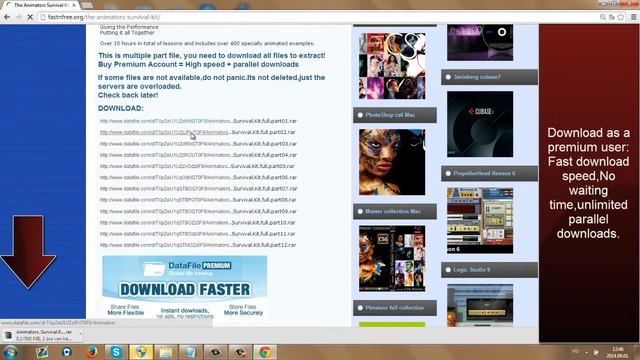Open Firefox from the taskbar
This screenshot has height=360, width=640.
[x=91, y=352]
